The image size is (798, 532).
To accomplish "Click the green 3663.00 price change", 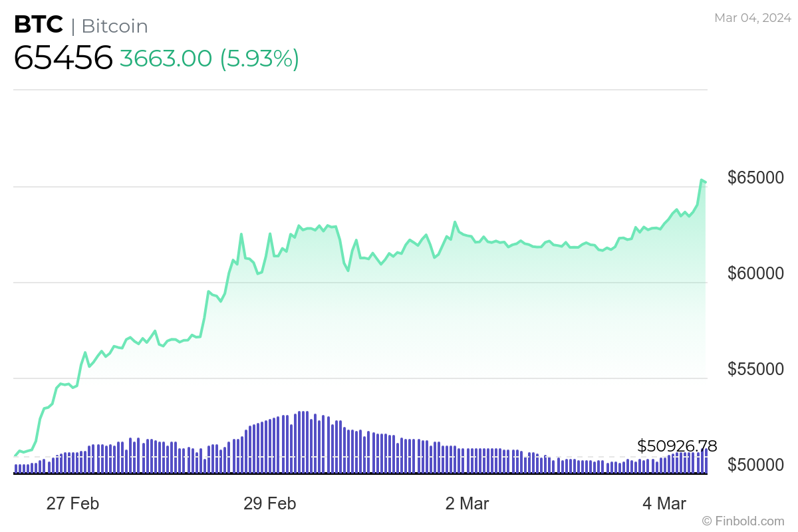I will pyautogui.click(x=166, y=59).
